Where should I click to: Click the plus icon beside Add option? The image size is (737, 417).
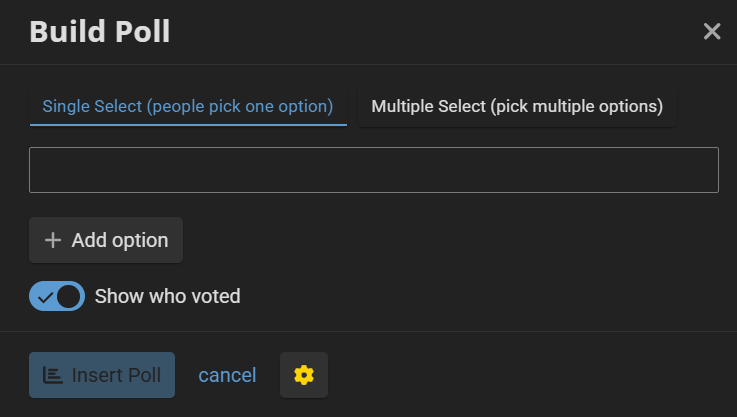point(53,240)
